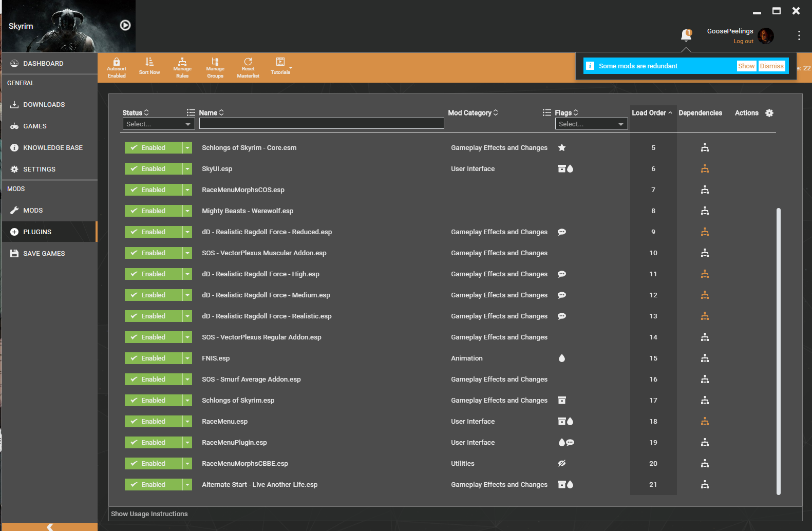
Task: Click the Name filter text field
Action: pyautogui.click(x=322, y=124)
